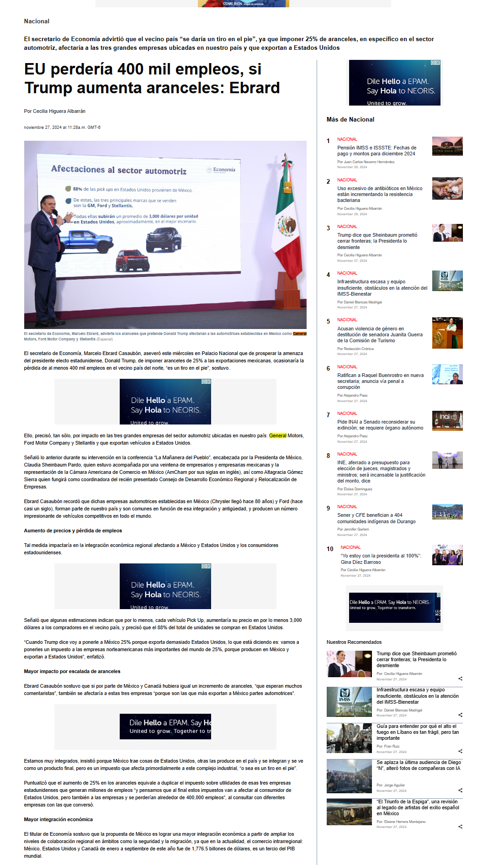This screenshot has height=865, width=504.
Task: Open recommended Guía alto el fuego Líbano
Action: pyautogui.click(x=418, y=732)
